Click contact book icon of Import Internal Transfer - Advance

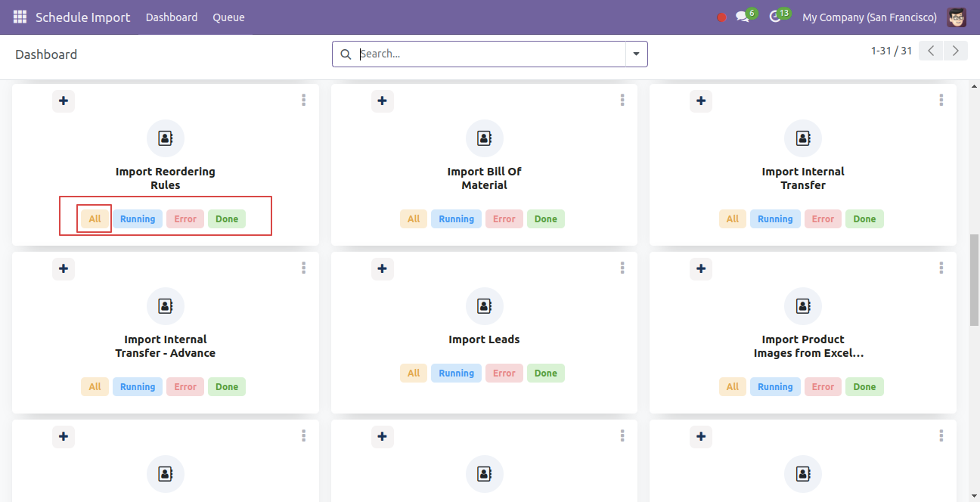coord(166,306)
